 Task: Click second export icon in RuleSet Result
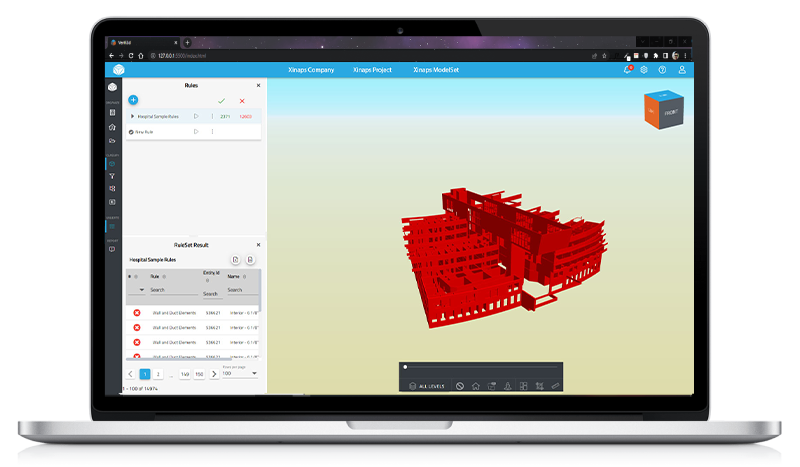250,260
